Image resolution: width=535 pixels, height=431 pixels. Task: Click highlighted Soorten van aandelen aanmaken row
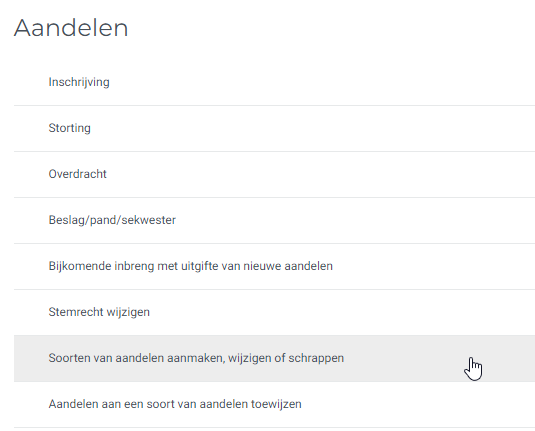click(274, 358)
